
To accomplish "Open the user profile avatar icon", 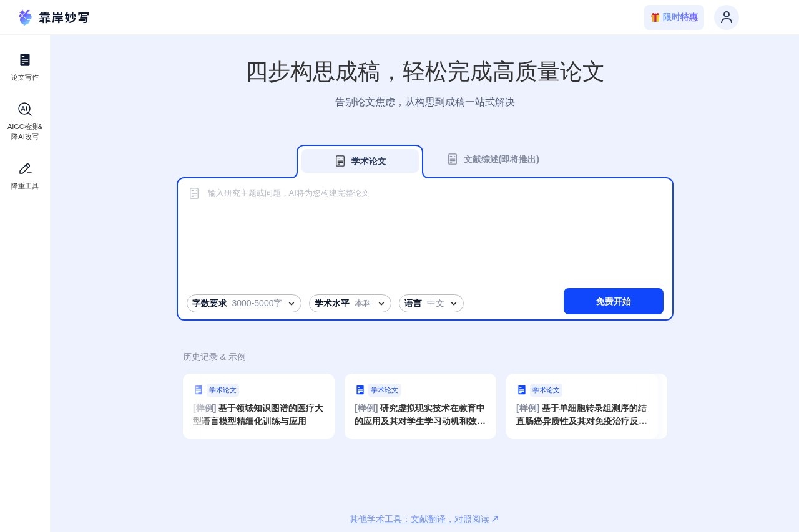I will [x=726, y=17].
